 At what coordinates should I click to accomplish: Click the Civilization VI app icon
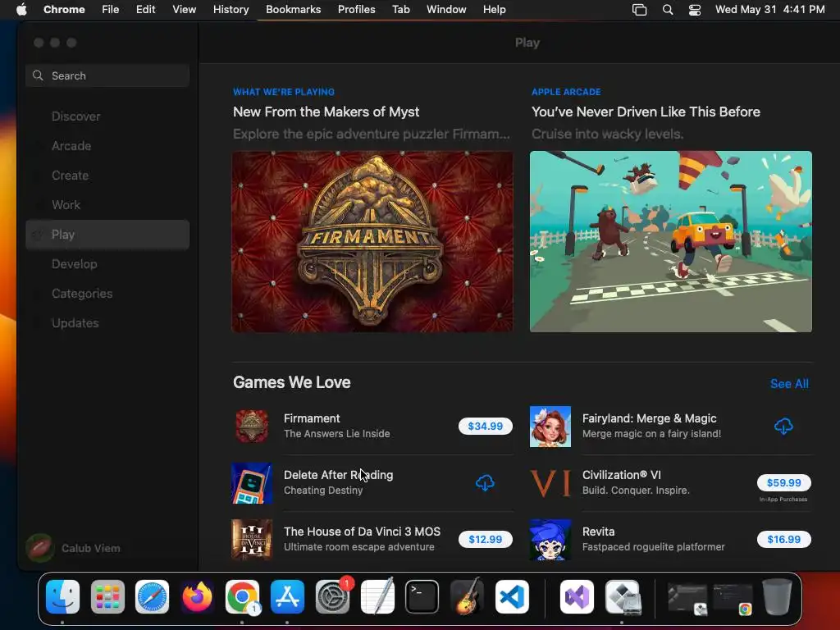point(550,483)
